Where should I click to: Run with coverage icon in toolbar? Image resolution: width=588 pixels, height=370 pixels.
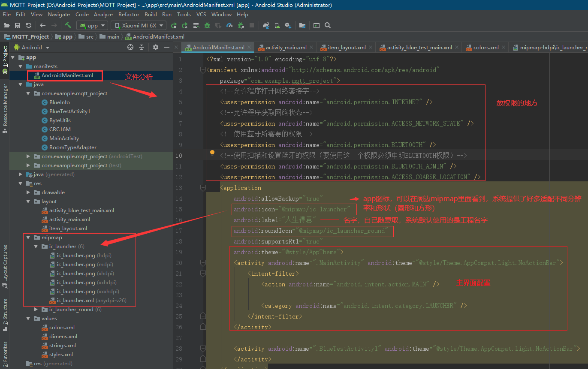click(218, 25)
